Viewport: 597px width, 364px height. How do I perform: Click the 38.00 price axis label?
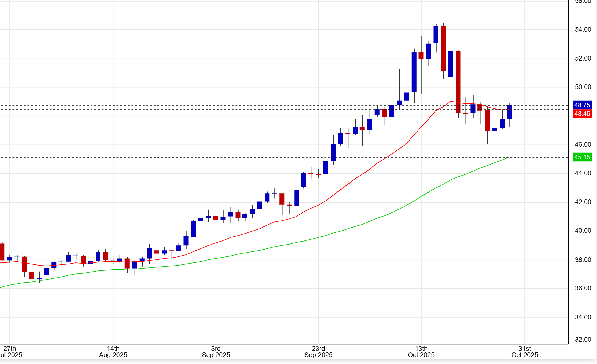click(x=583, y=260)
